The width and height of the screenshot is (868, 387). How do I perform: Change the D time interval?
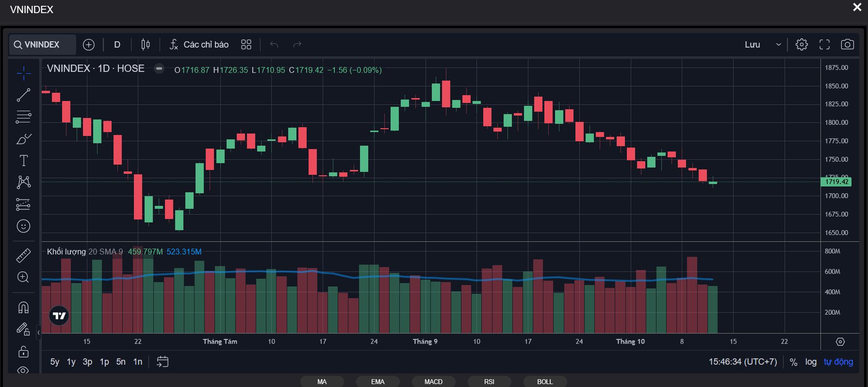click(117, 45)
